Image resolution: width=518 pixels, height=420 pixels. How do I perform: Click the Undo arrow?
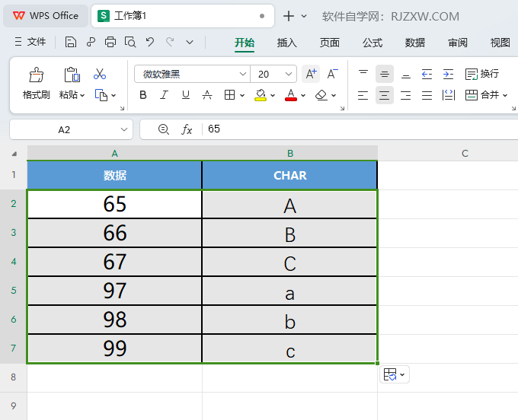click(x=150, y=43)
